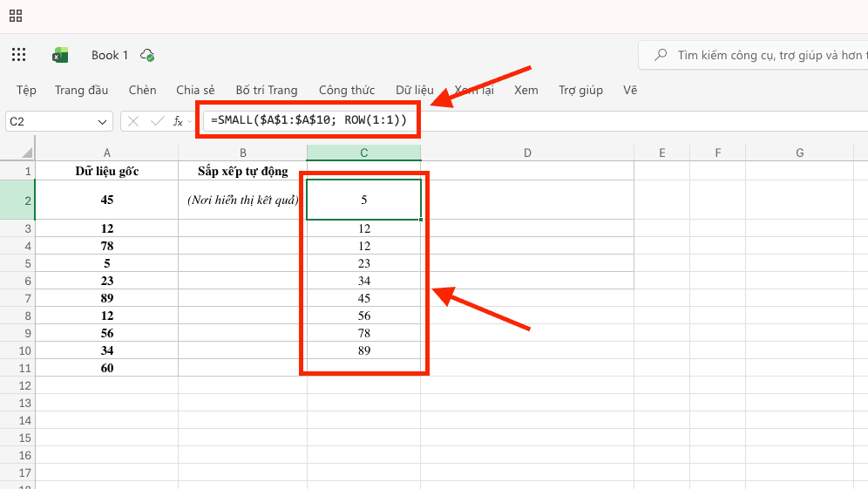868x489 pixels.
Task: Select column B header
Action: coord(242,153)
